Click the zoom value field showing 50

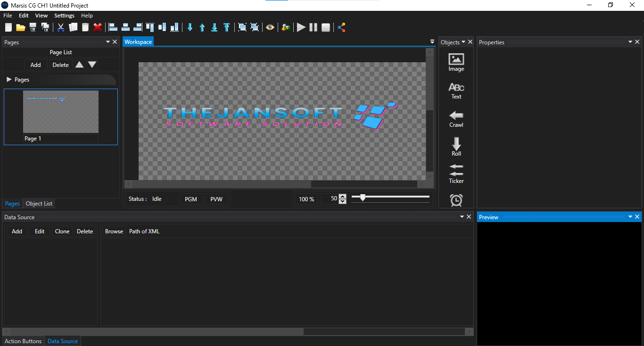tap(330, 199)
